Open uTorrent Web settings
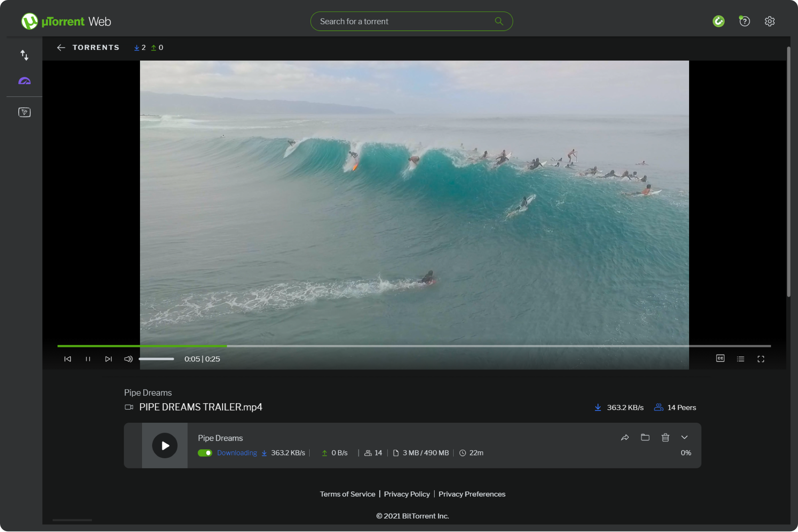798x532 pixels. [x=770, y=21]
